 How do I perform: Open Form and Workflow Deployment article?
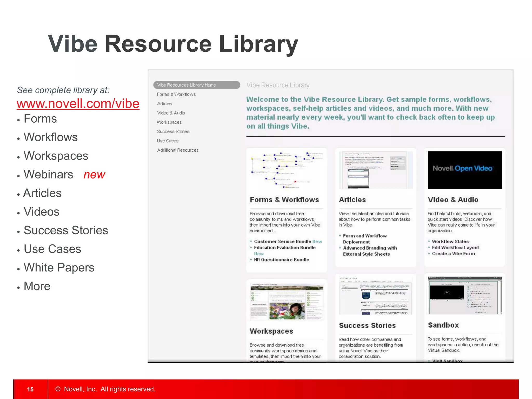(365, 239)
